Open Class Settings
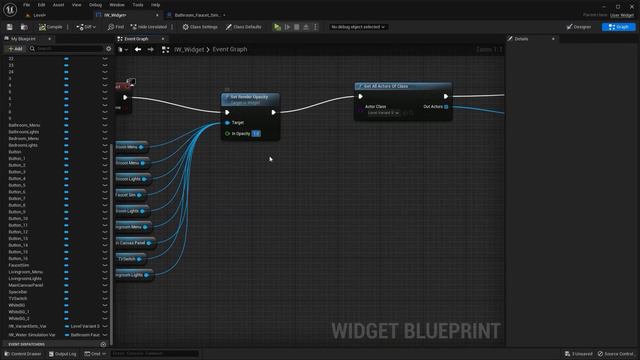 point(200,27)
